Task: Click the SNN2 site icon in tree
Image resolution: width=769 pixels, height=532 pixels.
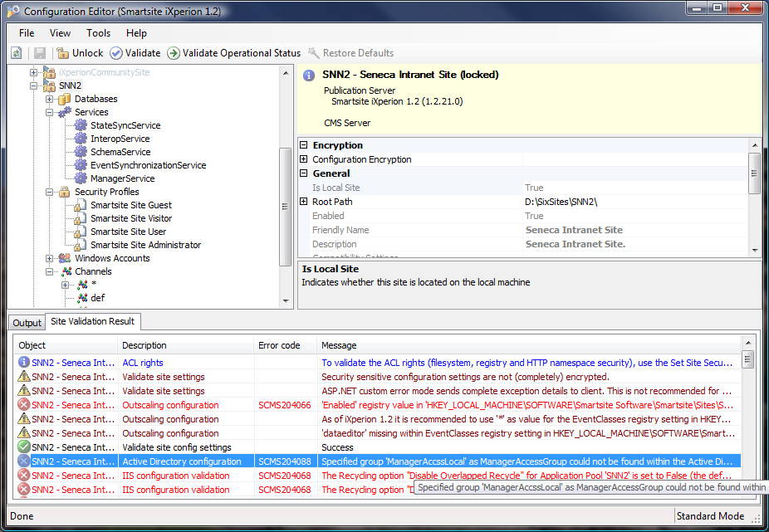Action: pos(49,85)
